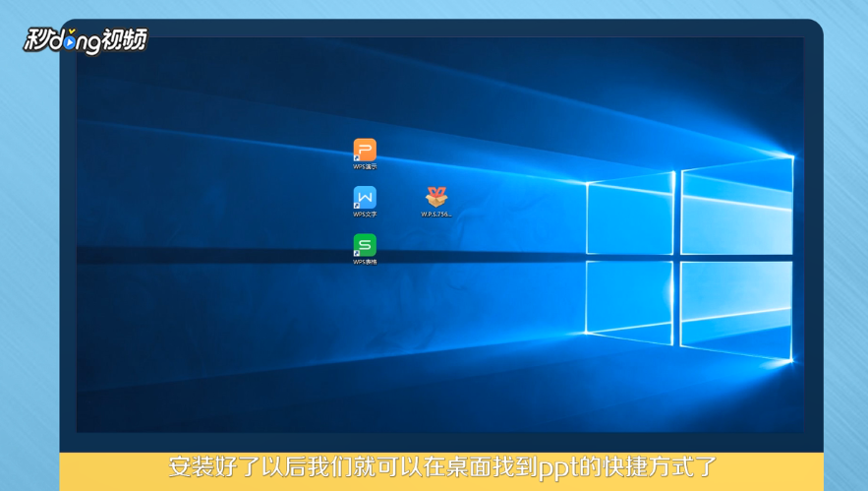The width and height of the screenshot is (868, 491).
Task: Select the WPS演示 icon label text
Action: pos(365,167)
